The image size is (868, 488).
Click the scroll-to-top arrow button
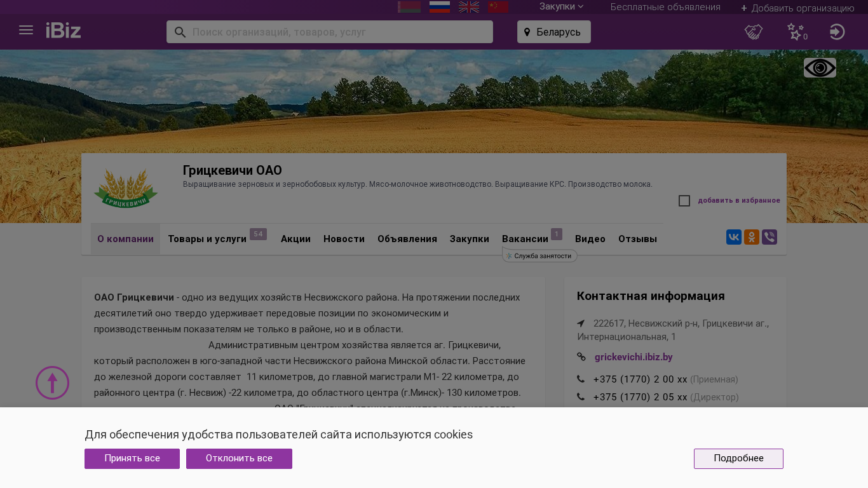tap(52, 383)
